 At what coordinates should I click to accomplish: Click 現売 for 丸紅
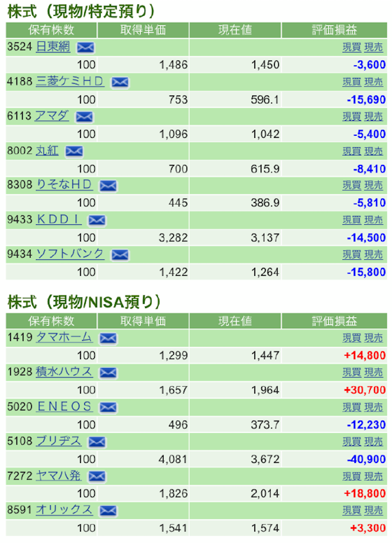(x=373, y=151)
